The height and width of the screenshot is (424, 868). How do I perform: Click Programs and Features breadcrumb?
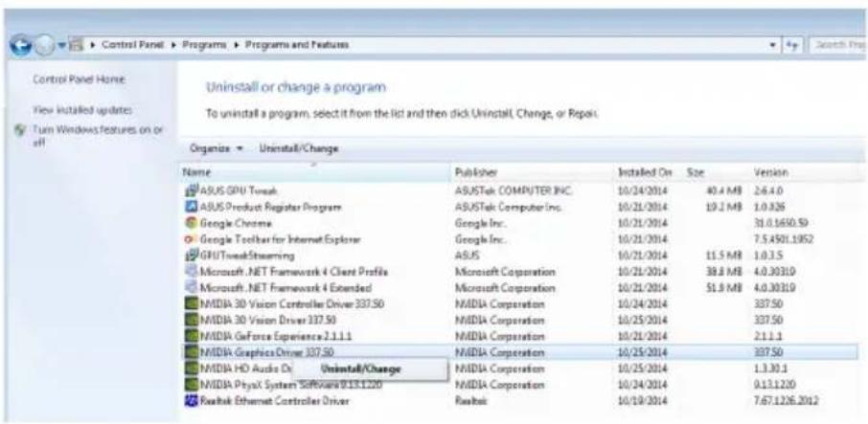[297, 45]
